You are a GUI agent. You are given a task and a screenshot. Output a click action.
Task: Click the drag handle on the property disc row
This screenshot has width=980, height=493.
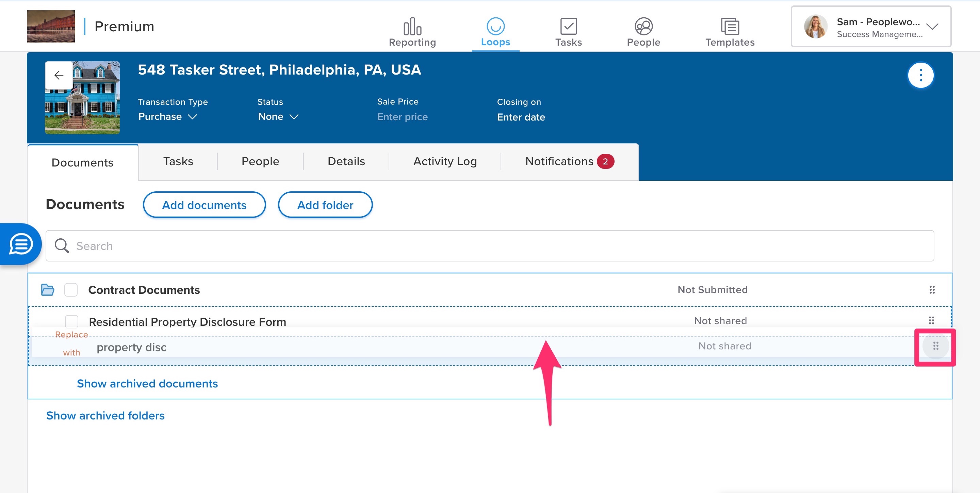pyautogui.click(x=935, y=346)
